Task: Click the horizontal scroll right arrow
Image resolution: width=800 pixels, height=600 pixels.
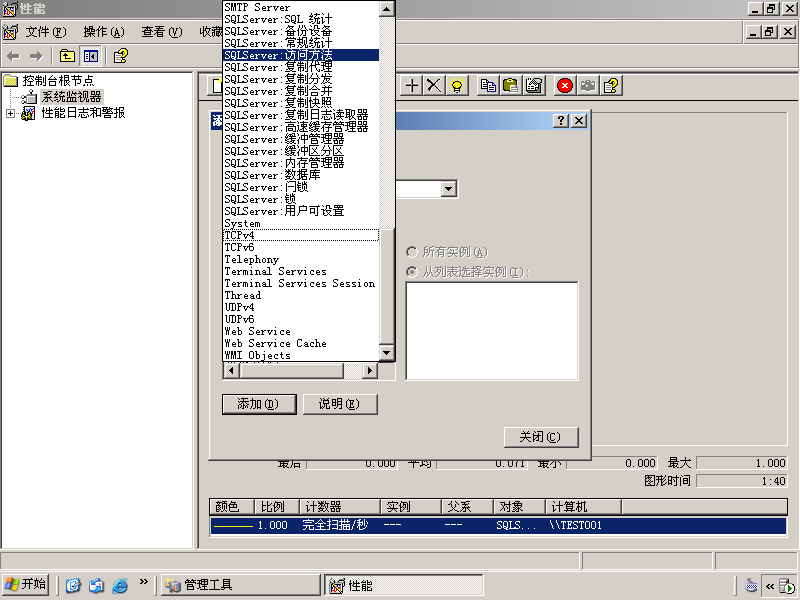Action: tap(370, 370)
